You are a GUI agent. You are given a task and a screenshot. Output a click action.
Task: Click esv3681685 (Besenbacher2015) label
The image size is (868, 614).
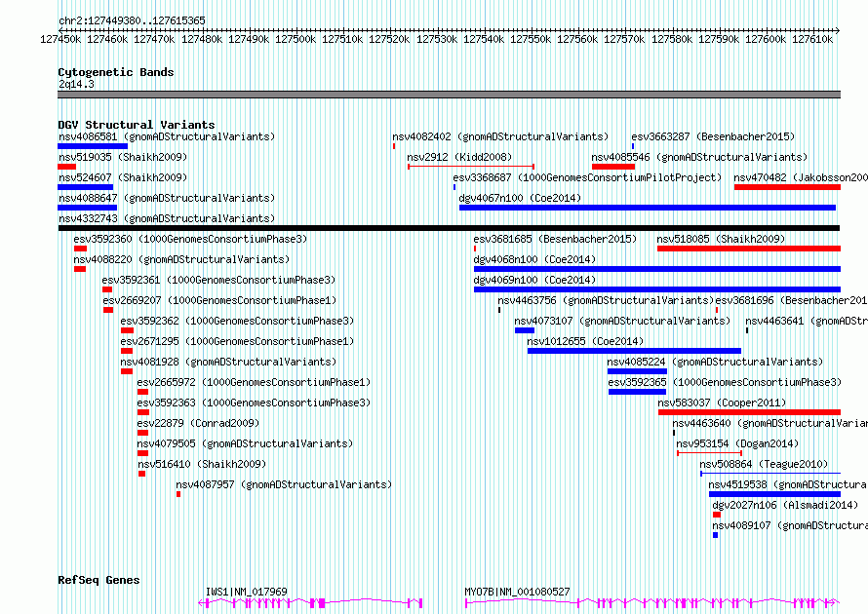pos(555,239)
